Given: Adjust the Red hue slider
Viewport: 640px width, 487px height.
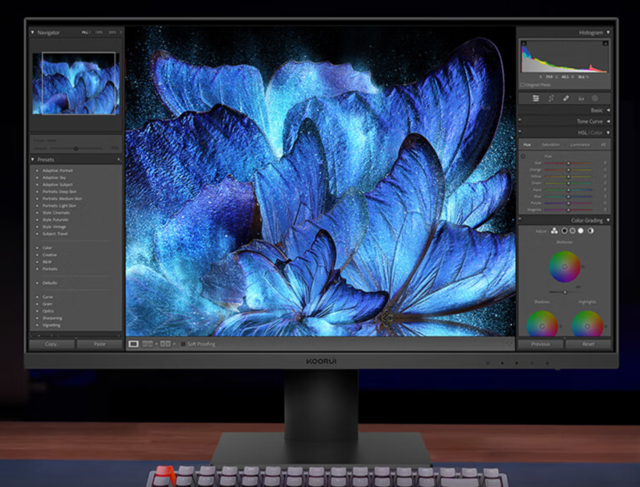Looking at the screenshot, I should click(x=568, y=163).
